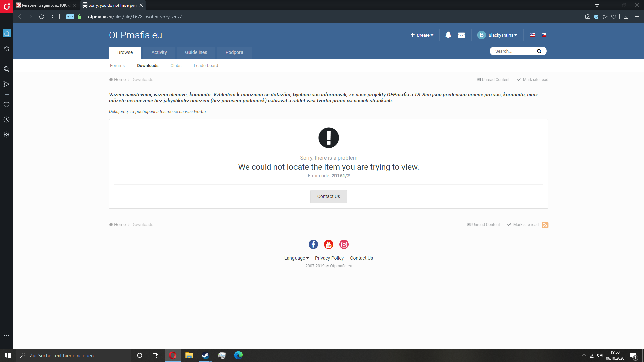Viewport: 644px width, 362px height.
Task: Open the notifications bell icon
Action: coord(448,35)
